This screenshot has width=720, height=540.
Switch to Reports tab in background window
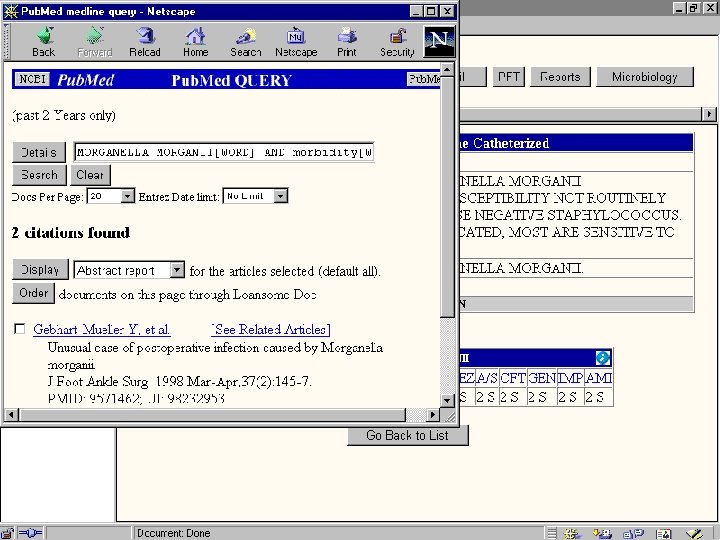click(x=560, y=77)
